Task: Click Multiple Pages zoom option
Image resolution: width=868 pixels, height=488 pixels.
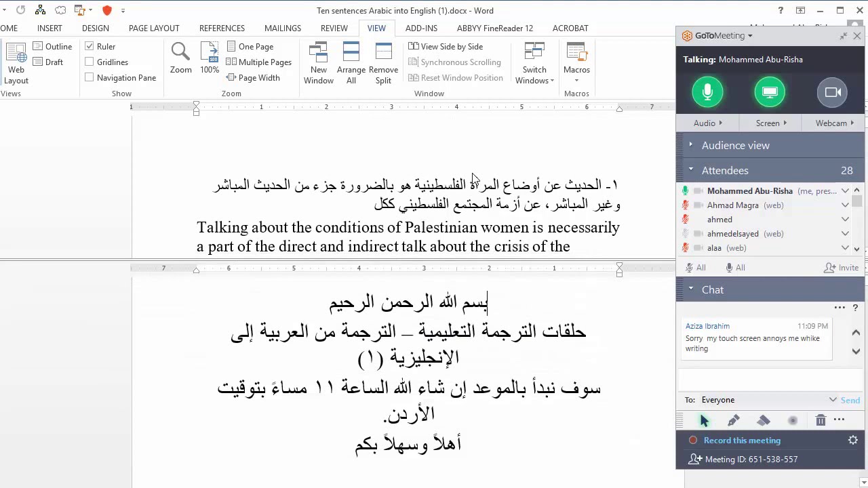Action: [x=259, y=62]
